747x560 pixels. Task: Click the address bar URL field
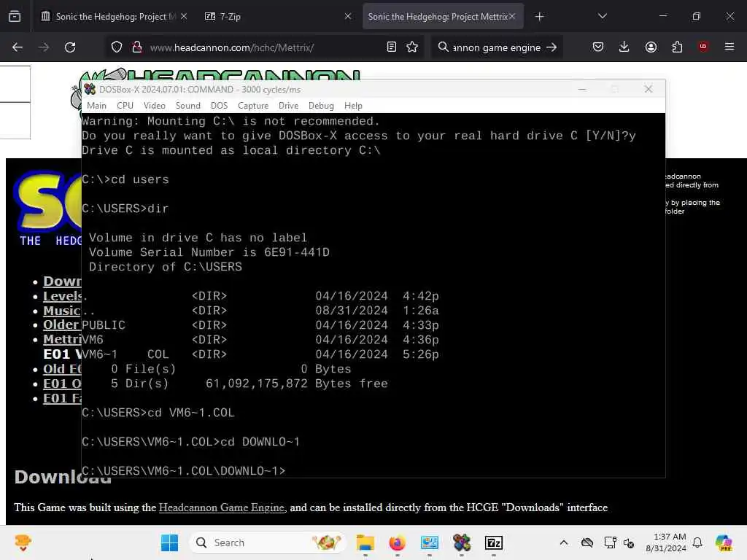pos(264,47)
